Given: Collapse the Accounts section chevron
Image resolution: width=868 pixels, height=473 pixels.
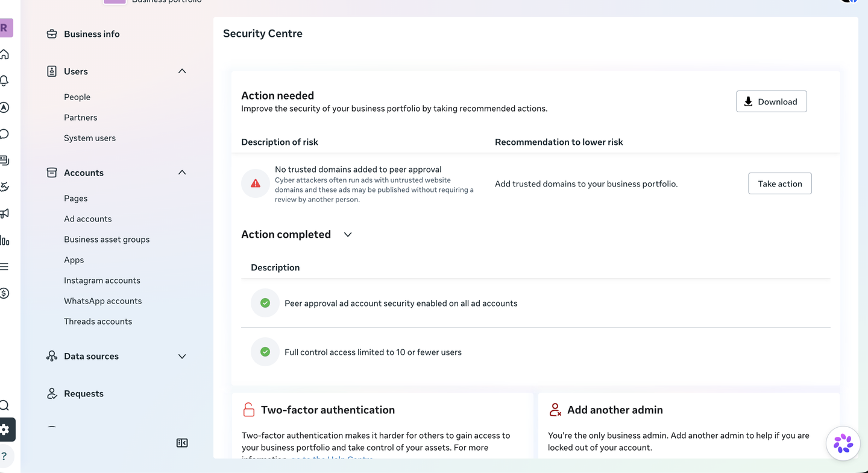Looking at the screenshot, I should tap(182, 173).
